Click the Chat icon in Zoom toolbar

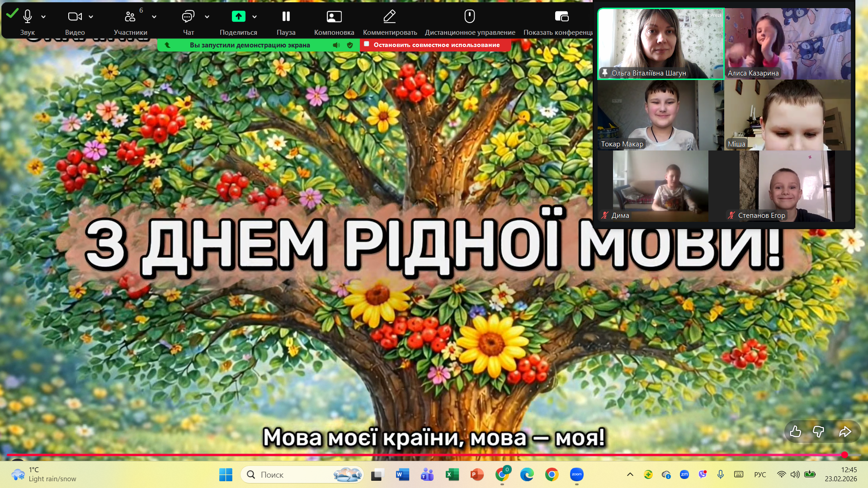[188, 17]
